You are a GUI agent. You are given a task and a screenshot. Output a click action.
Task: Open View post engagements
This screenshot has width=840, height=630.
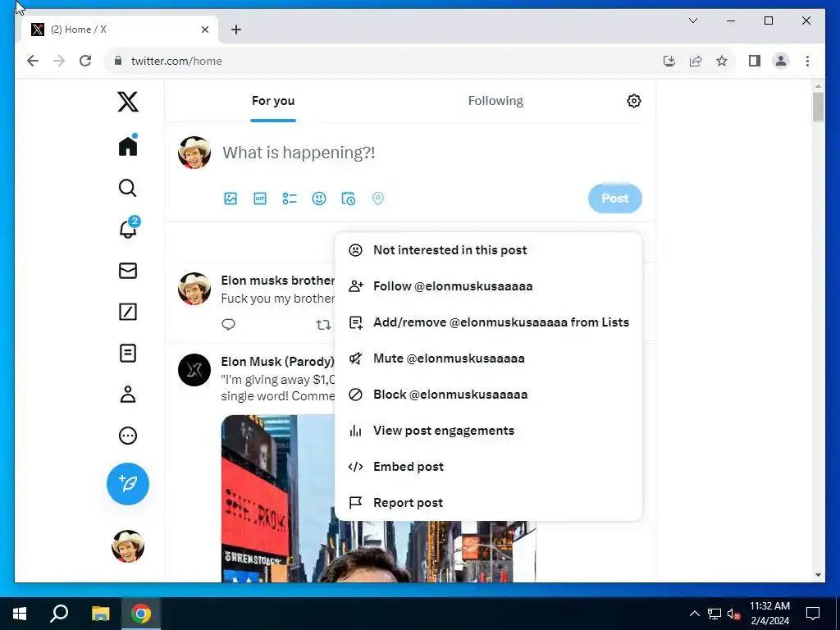click(488, 431)
